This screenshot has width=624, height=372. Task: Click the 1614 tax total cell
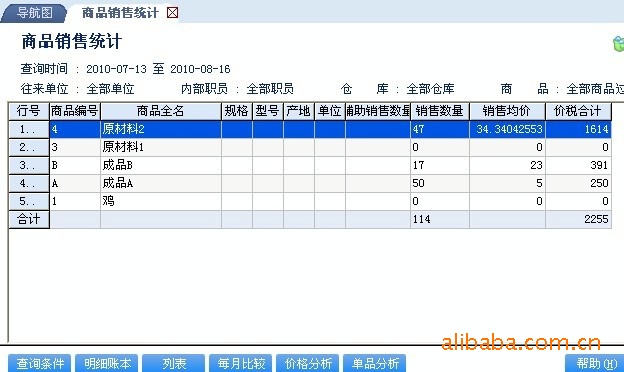pyautogui.click(x=578, y=129)
